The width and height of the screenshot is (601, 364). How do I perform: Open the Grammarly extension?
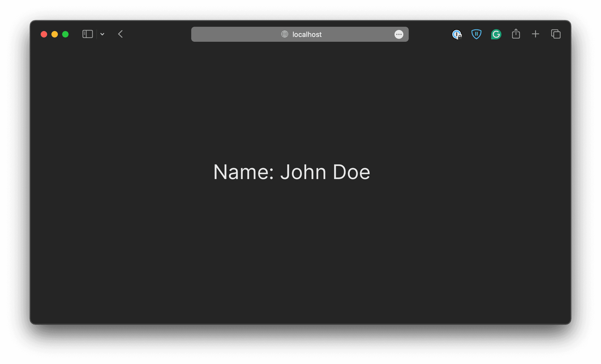coord(496,34)
